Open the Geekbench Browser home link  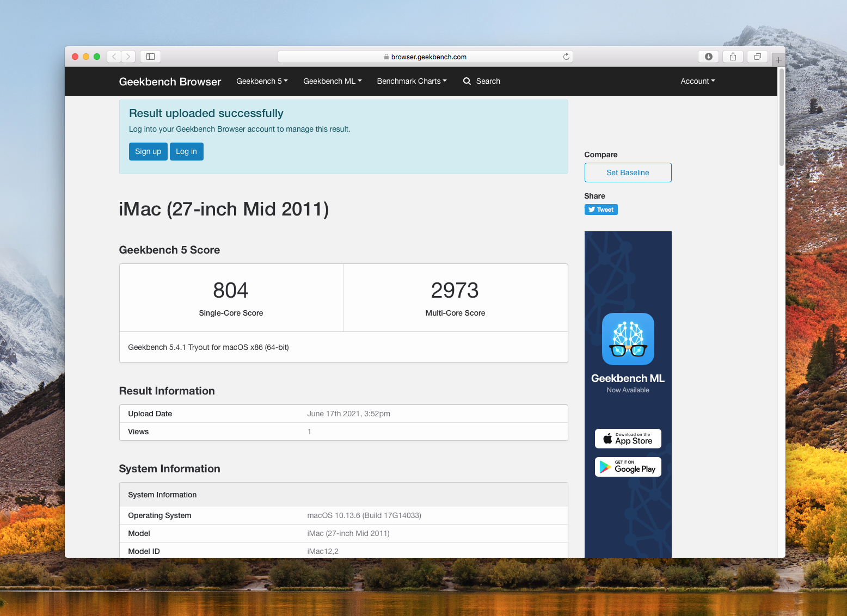[170, 82]
